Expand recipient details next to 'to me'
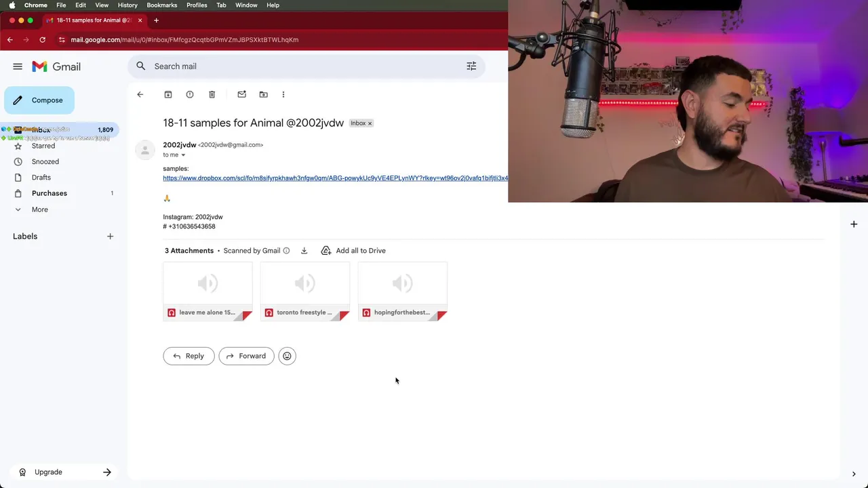Screen dimensions: 868x488 [182, 155]
